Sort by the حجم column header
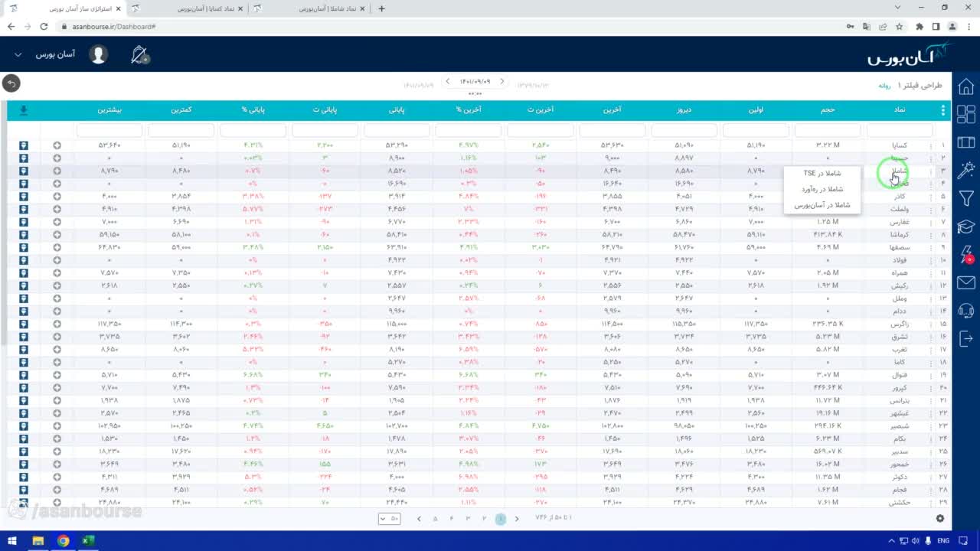The width and height of the screenshot is (980, 551). [x=828, y=110]
